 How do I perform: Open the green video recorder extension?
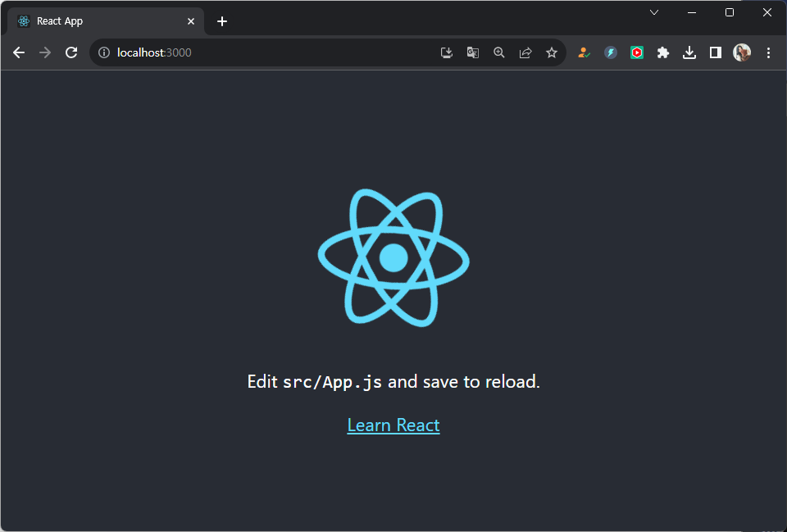click(x=637, y=52)
